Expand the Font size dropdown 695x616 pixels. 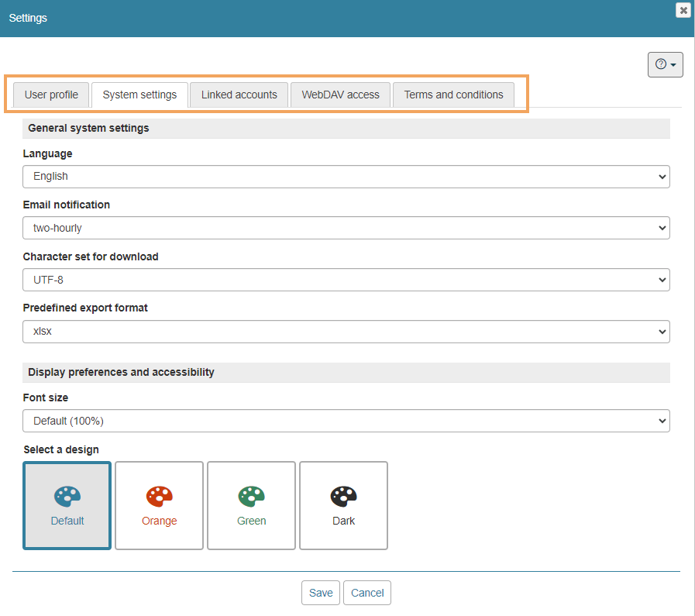point(346,421)
